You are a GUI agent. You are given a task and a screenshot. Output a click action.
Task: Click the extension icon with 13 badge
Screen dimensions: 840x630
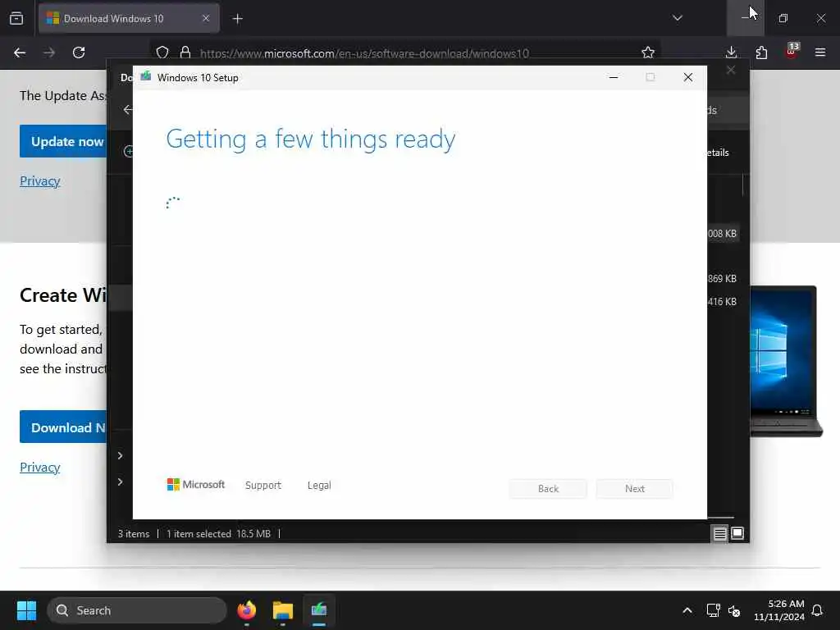pos(792,50)
